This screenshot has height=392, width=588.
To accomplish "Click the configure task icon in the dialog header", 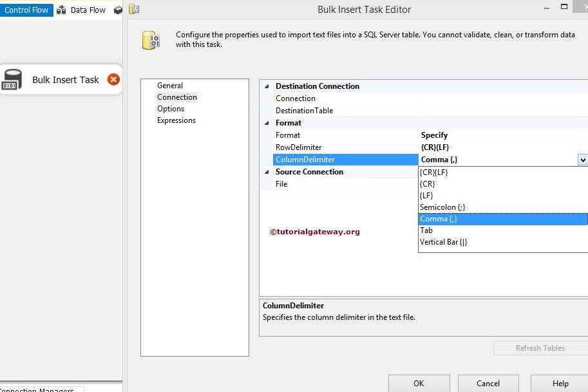I will (x=151, y=40).
